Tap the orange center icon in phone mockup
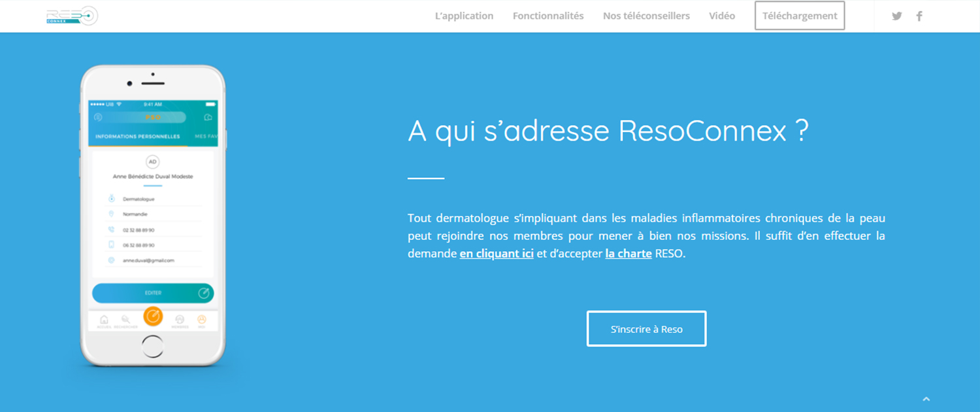 coord(153,317)
